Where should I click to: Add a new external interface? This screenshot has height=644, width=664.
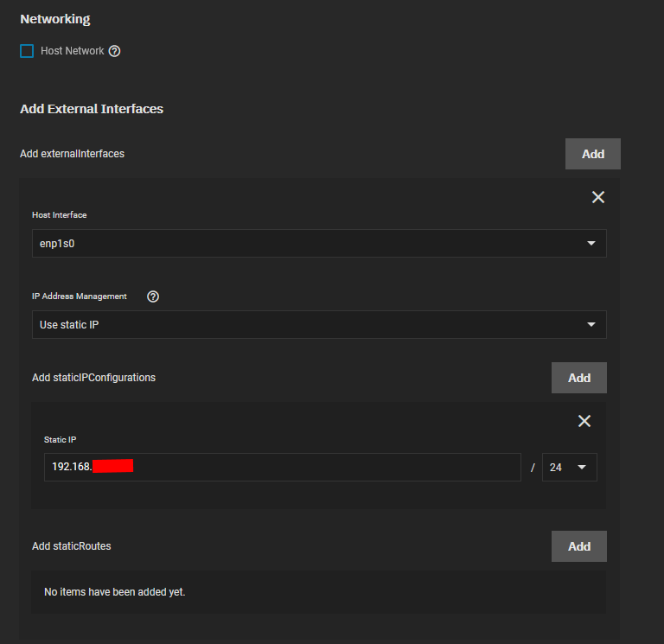pos(592,154)
